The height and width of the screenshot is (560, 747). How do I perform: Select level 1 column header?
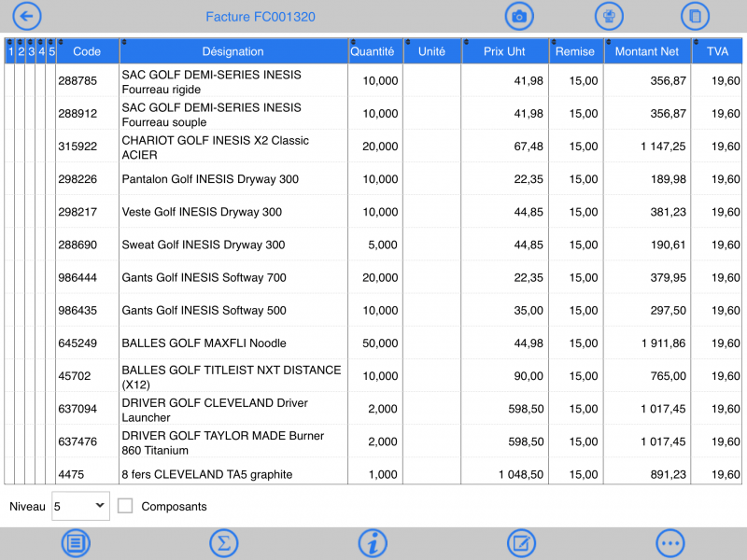[10, 51]
